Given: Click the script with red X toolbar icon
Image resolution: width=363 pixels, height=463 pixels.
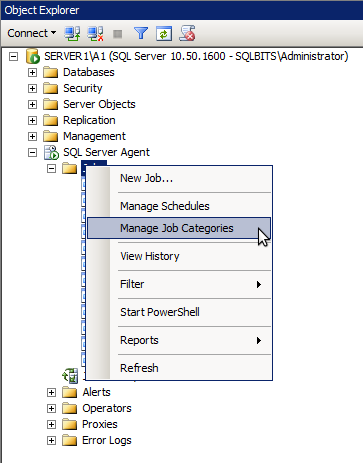Looking at the screenshot, I should 187,33.
